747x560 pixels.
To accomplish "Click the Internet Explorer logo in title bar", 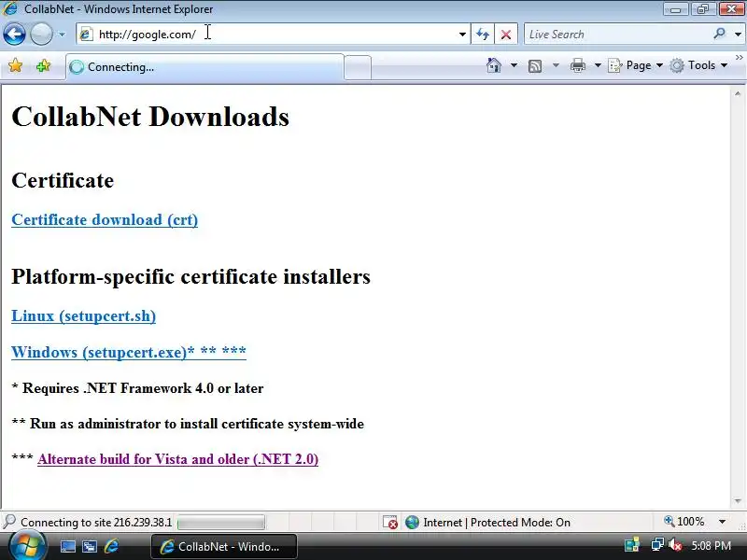I will pyautogui.click(x=9, y=8).
